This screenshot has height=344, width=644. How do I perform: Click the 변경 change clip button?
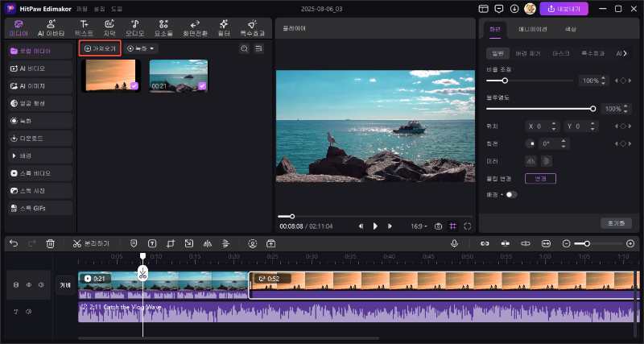click(x=540, y=179)
